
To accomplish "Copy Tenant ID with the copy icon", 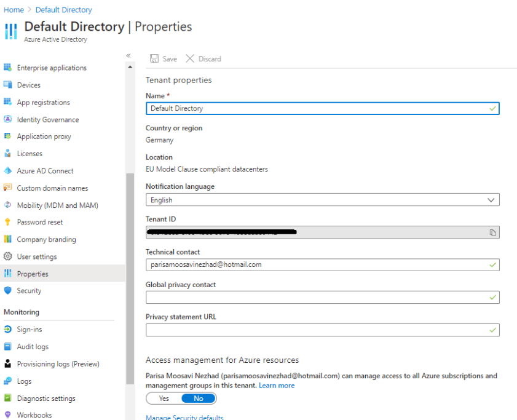I will tap(492, 232).
